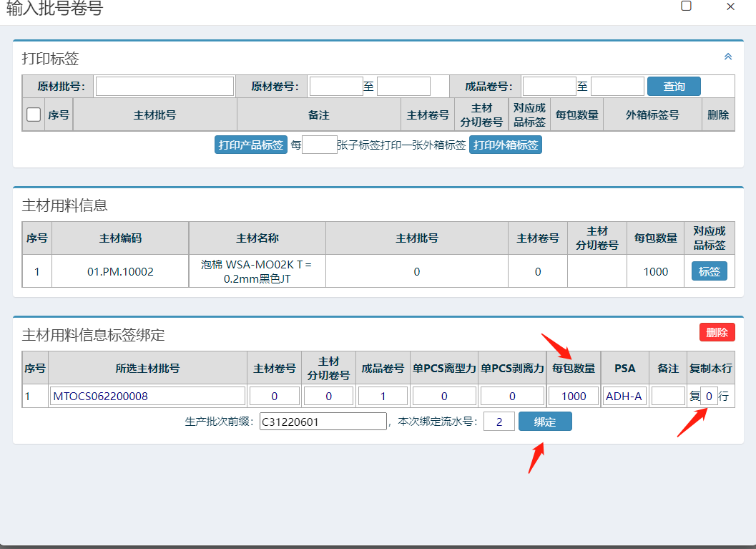
Task: Edit the 所选主材批号 field MTOCS062200008
Action: click(147, 396)
